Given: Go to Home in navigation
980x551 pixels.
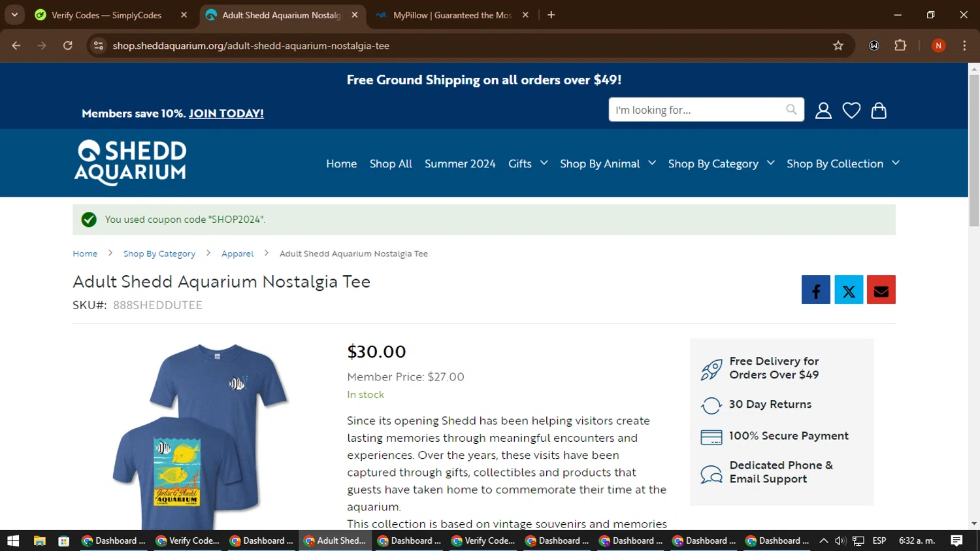Looking at the screenshot, I should pos(342,163).
